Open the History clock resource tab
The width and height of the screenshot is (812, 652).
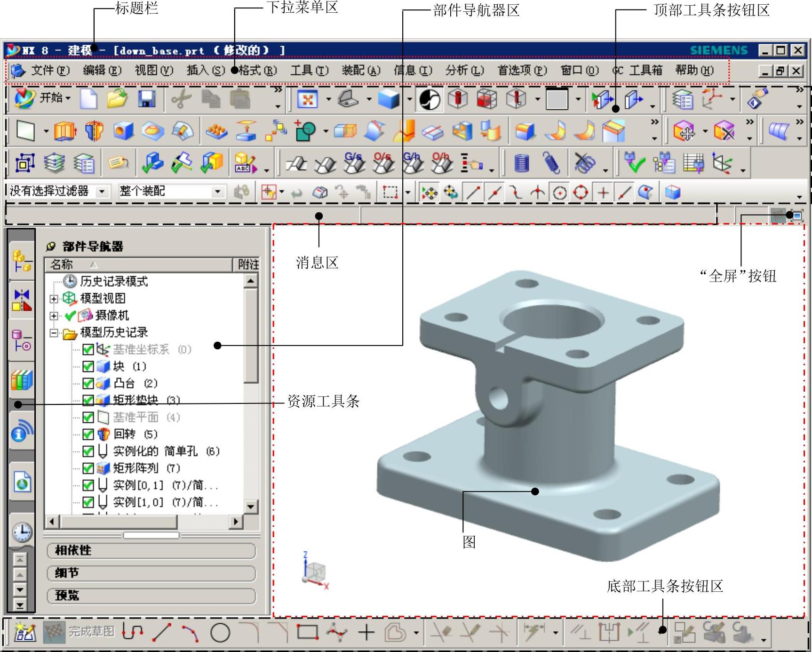pos(22,532)
